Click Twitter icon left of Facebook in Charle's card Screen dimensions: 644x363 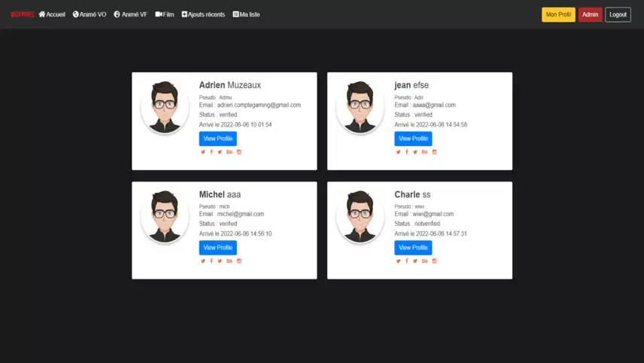coord(398,261)
